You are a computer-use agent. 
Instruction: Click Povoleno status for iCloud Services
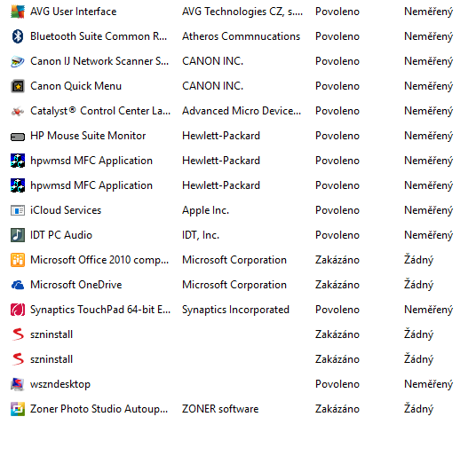337,210
